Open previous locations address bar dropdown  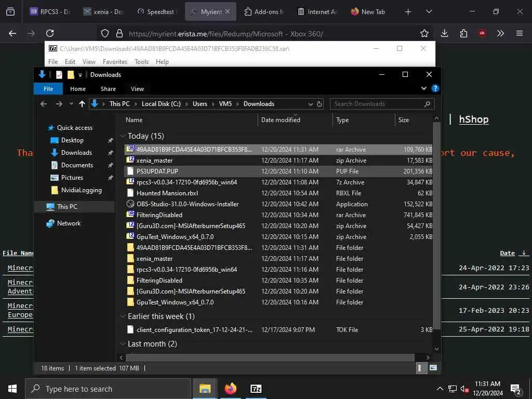point(311,104)
